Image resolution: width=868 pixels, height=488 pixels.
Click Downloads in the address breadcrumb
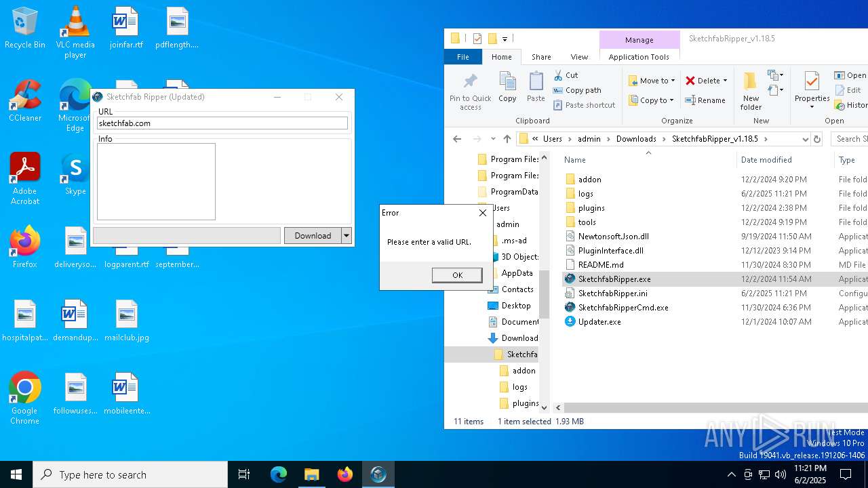(x=636, y=139)
